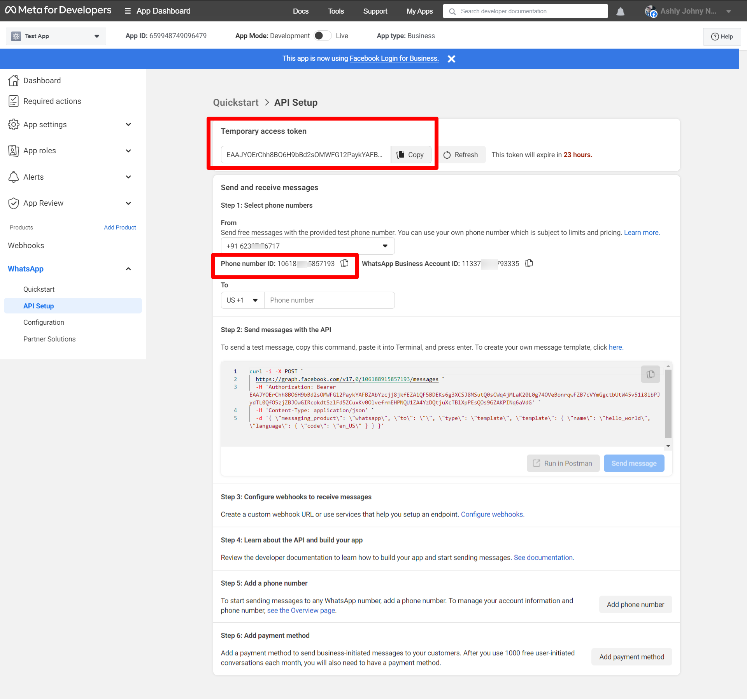Click the code box scrollbar

click(x=668, y=403)
